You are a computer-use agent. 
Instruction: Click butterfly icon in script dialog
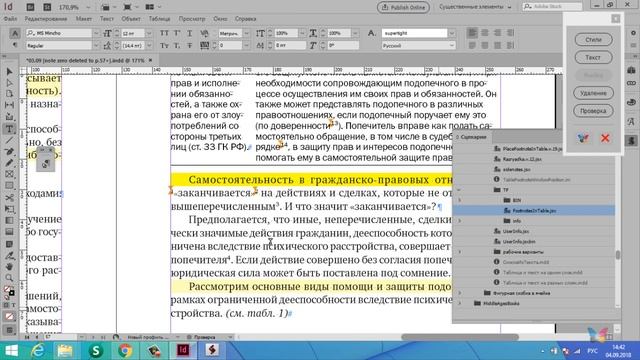point(583,138)
